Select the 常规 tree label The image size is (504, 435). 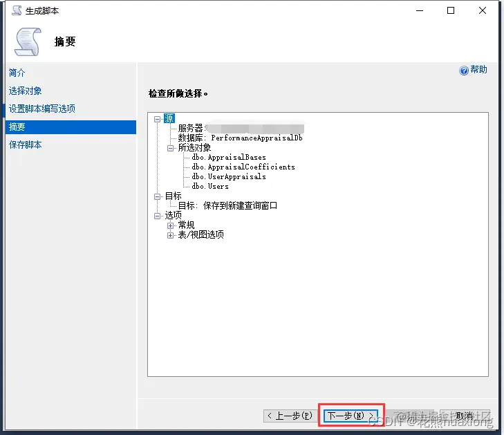pos(186,225)
